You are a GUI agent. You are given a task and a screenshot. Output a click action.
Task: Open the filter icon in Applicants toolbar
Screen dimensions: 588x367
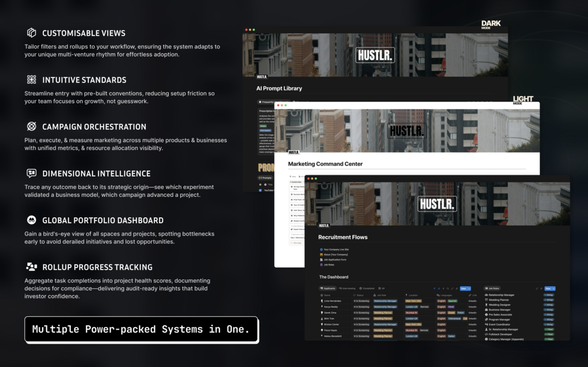click(x=435, y=288)
